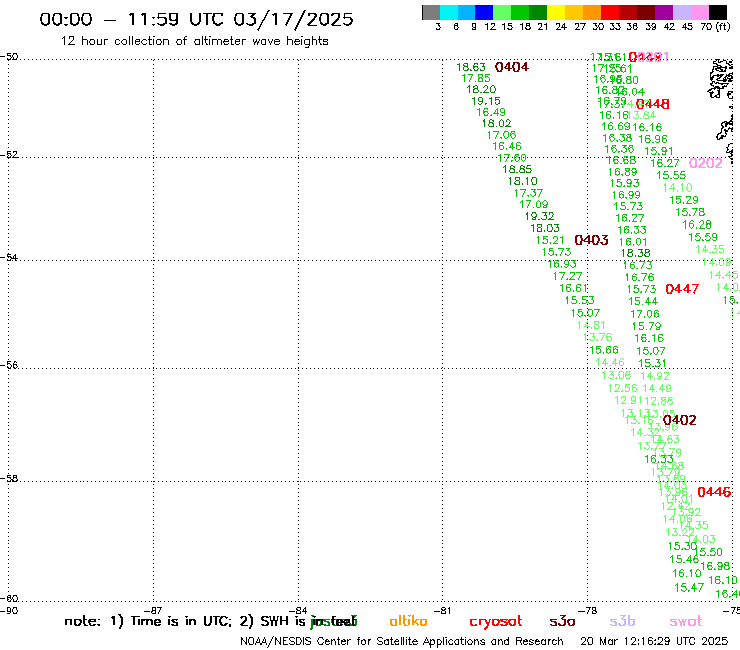
Task: Click the '(ft)' unit label in the legend
Action: [723, 26]
